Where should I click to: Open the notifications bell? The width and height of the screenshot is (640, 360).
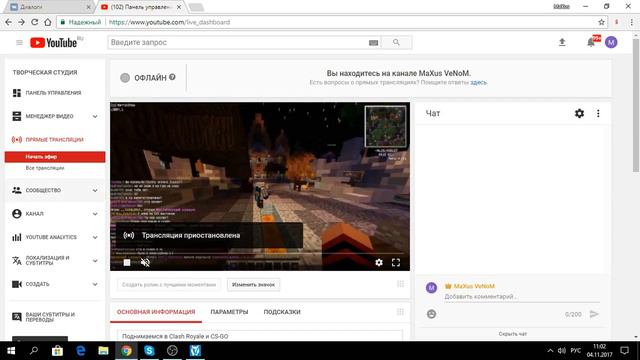point(591,42)
